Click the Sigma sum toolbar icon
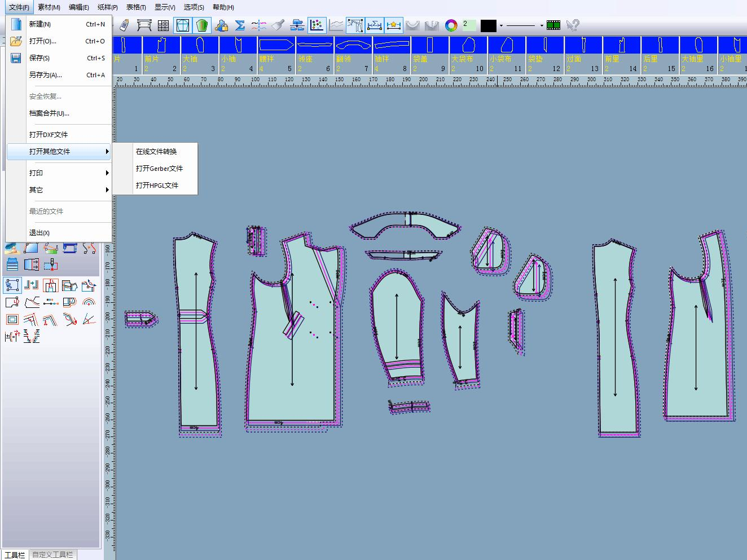The image size is (747, 560). click(240, 25)
